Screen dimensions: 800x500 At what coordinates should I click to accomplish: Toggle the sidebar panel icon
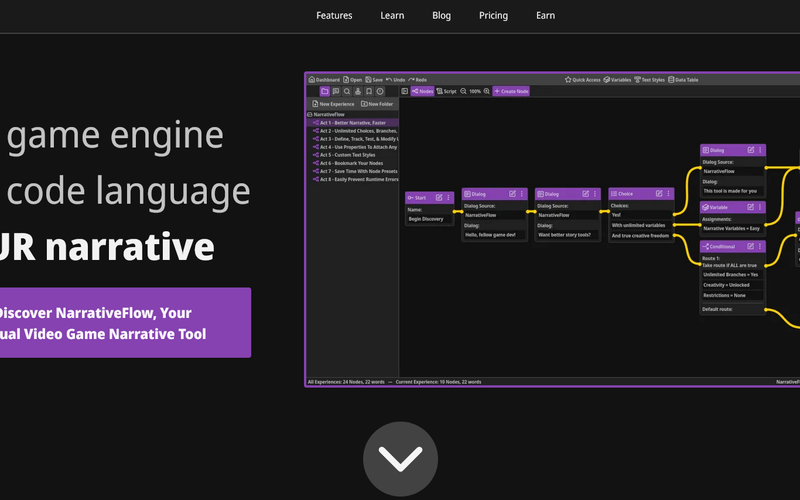point(405,91)
